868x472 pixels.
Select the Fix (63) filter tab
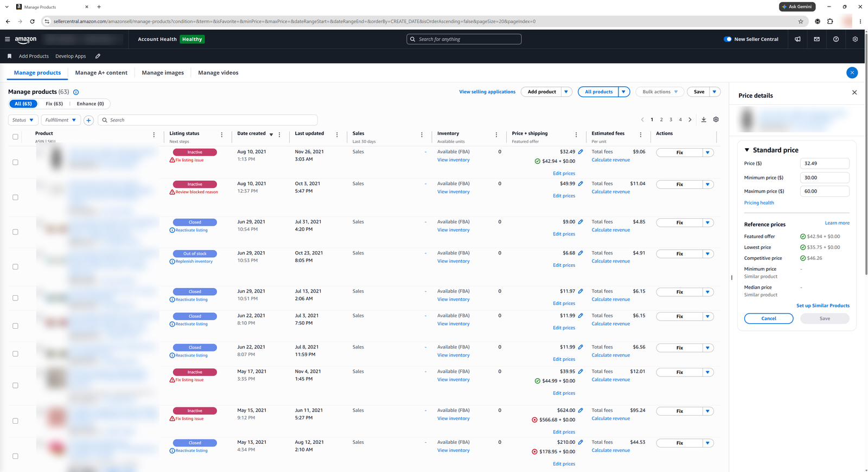pos(54,104)
